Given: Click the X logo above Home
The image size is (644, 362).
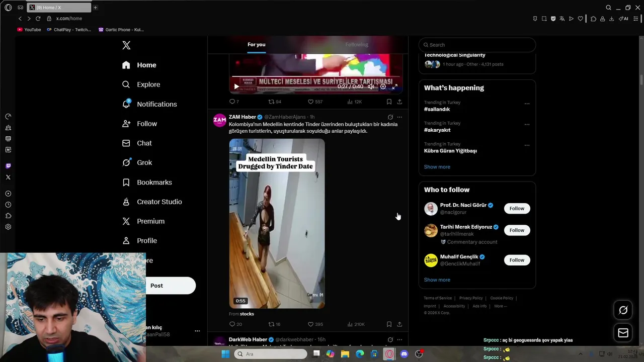Looking at the screenshot, I should tap(126, 45).
